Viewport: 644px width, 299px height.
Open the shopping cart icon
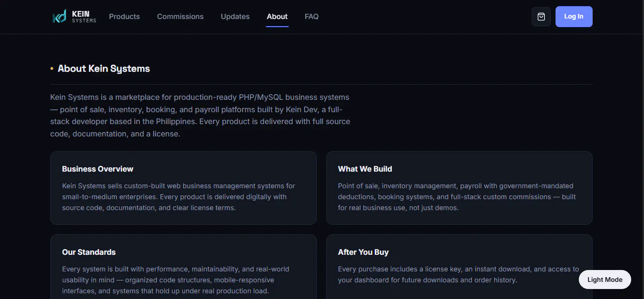coord(541,17)
